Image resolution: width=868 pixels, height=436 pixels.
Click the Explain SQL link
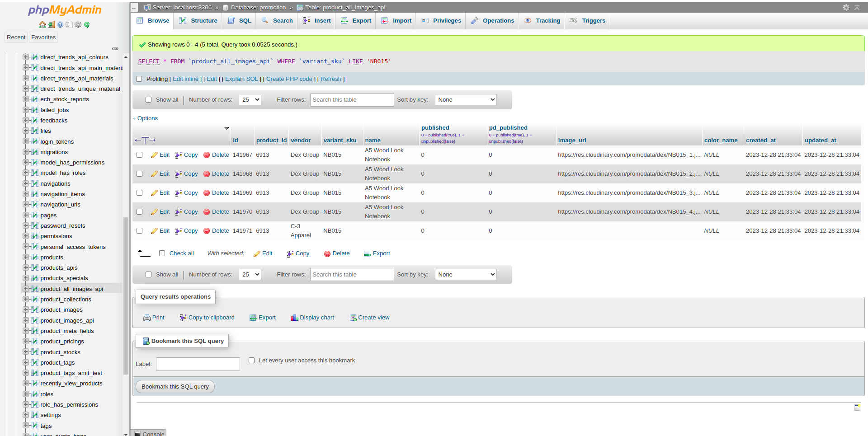click(x=241, y=79)
